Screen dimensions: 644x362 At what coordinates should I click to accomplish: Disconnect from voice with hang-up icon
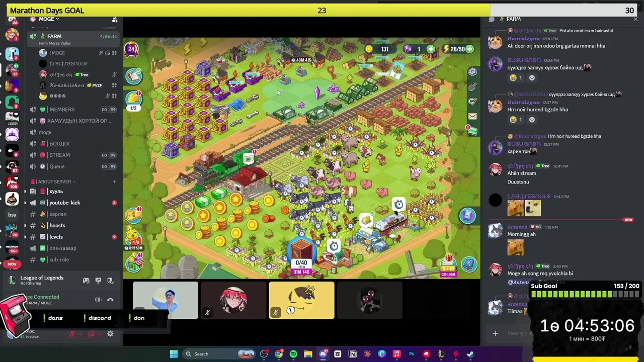110,300
